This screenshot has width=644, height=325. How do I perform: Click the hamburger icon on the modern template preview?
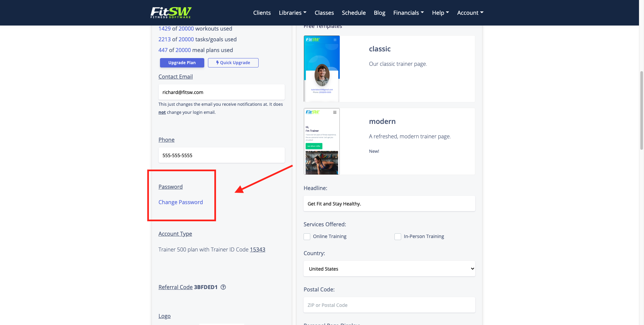tap(334, 112)
